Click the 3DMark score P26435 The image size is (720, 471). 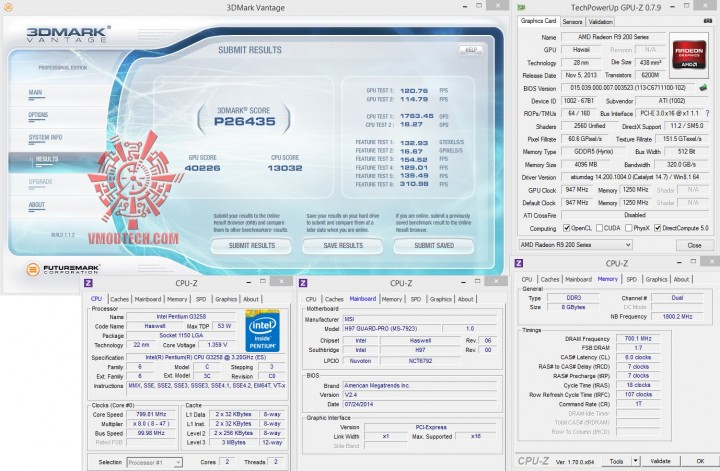click(245, 122)
